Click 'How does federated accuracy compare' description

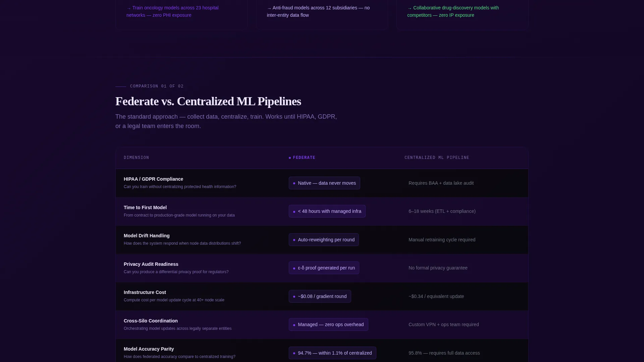tap(179, 357)
